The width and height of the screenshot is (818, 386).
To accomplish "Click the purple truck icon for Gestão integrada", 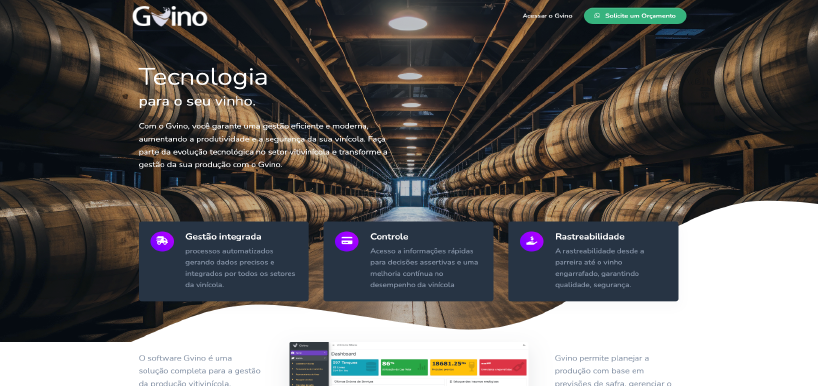I will point(162,241).
